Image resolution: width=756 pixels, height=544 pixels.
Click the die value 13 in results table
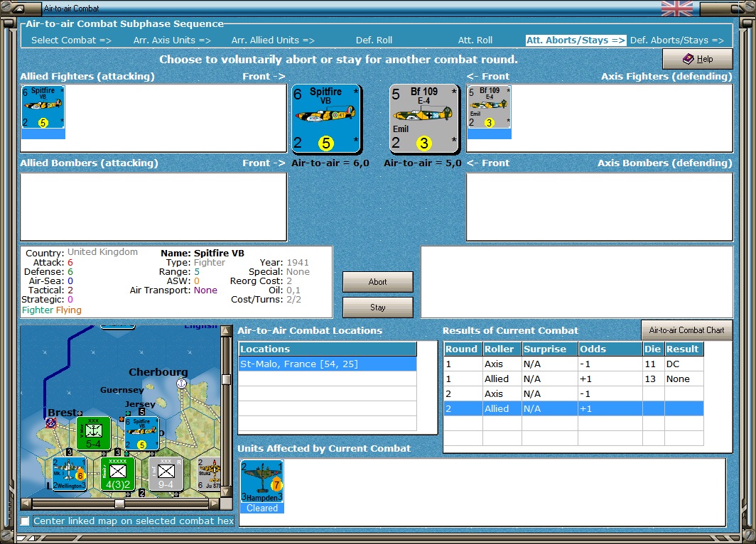[x=650, y=379]
